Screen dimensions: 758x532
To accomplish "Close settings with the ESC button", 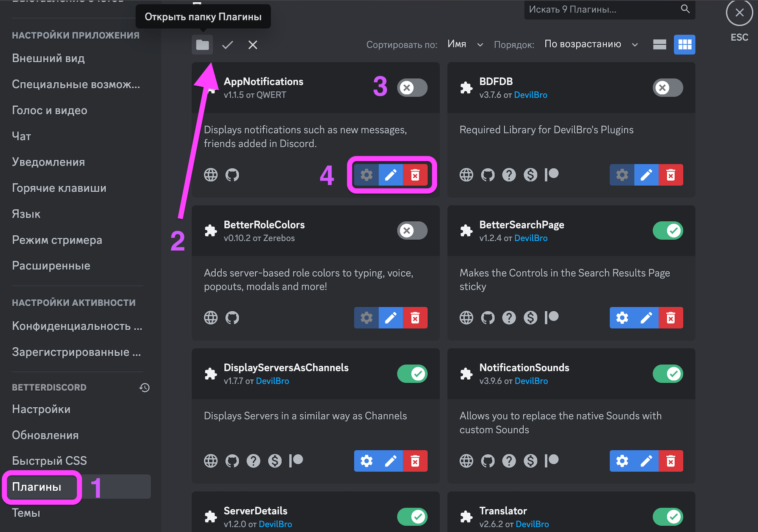I will [739, 13].
